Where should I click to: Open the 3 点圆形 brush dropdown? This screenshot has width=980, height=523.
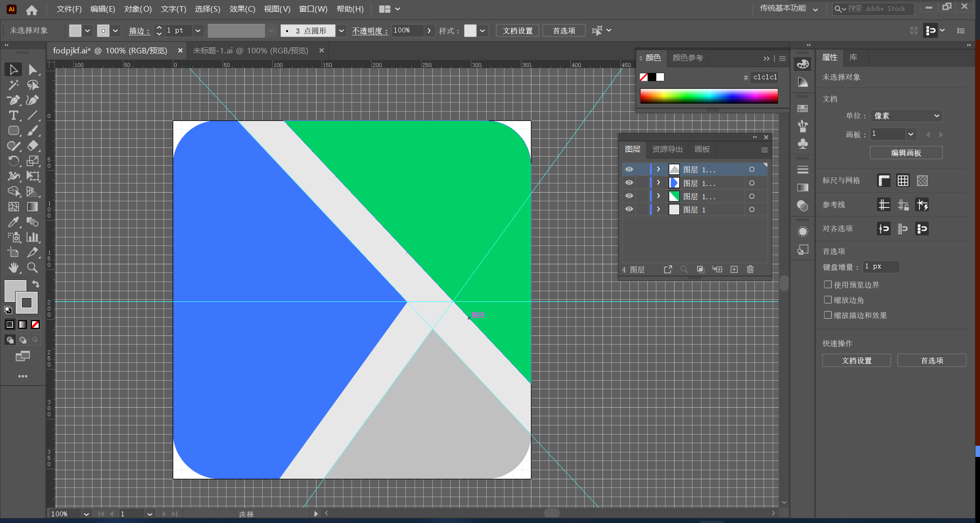coord(341,30)
